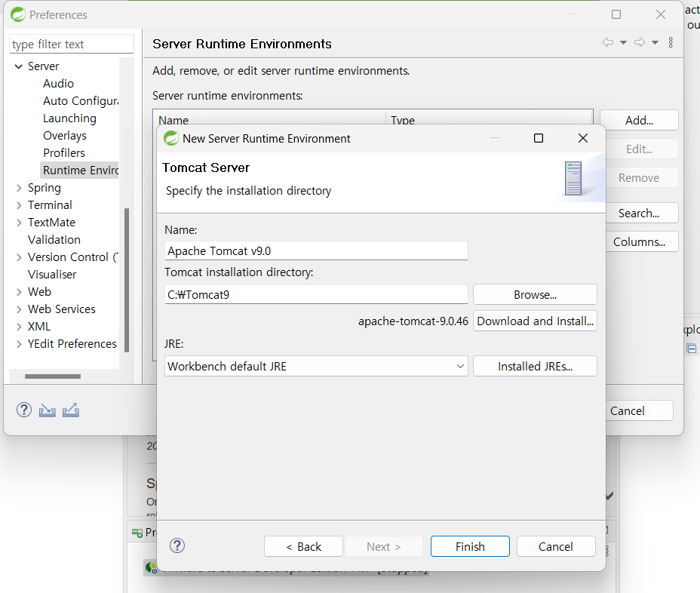Screen dimensions: 700x593
Task: Open the Installed JREs settings
Action: [x=535, y=366]
